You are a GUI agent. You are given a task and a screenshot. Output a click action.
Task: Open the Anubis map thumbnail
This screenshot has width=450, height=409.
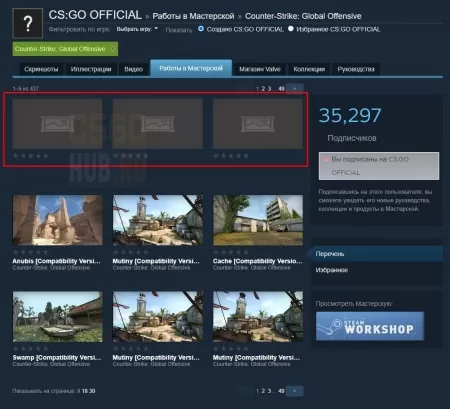click(x=58, y=220)
